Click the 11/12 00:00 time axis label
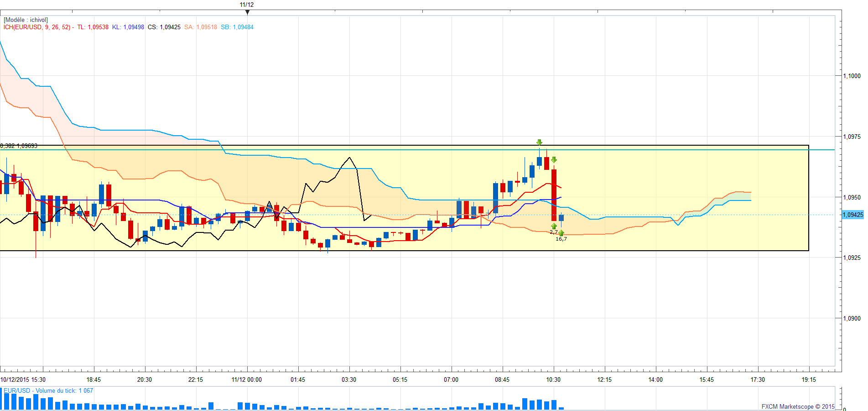Screen dimensions: 868x411 click(247, 380)
